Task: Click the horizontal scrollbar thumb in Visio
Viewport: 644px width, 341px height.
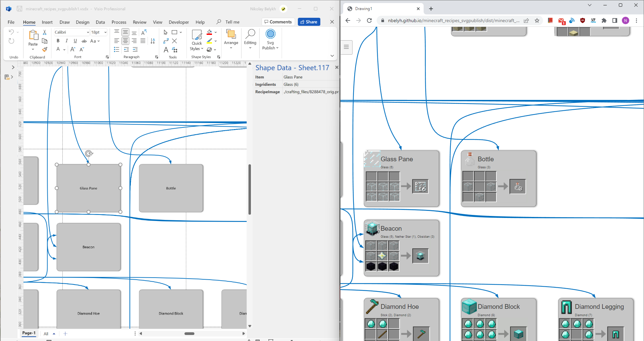Action: 190,334
